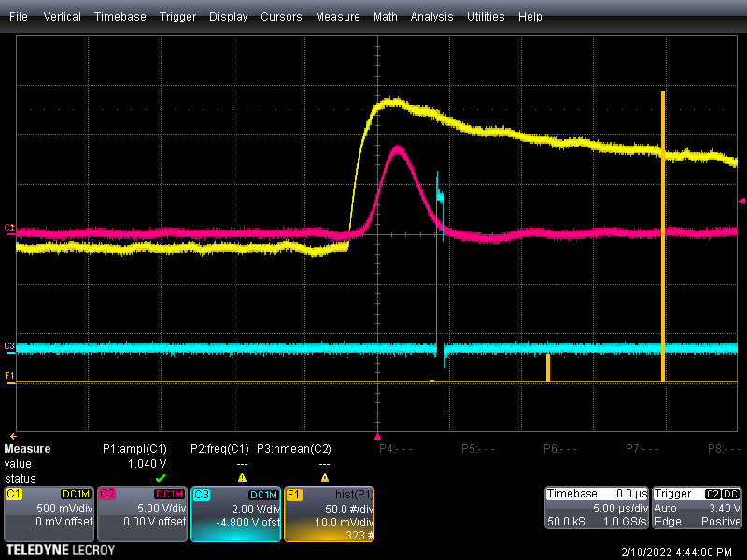Open the C2 channel descriptor box
The width and height of the screenshot is (747, 560).
142,514
